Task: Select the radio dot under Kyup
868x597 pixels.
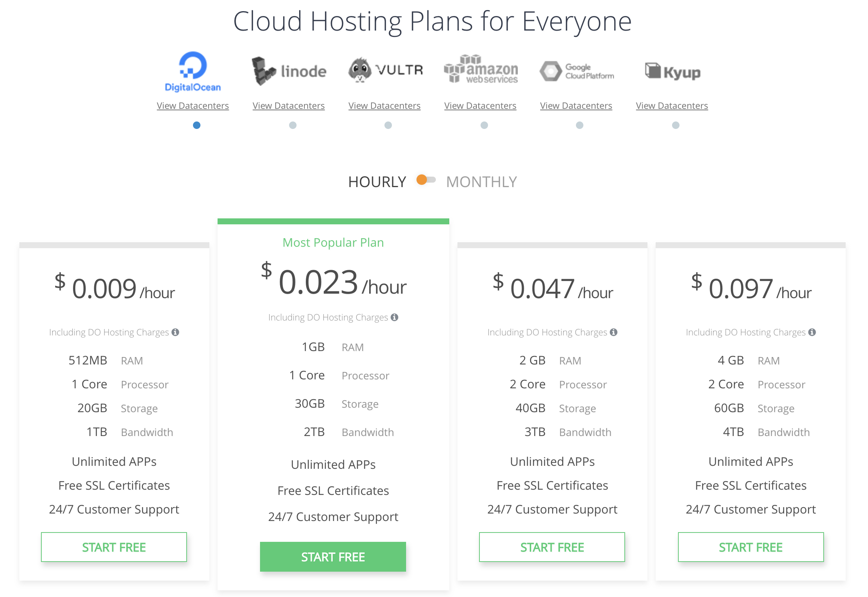Action: (x=676, y=125)
